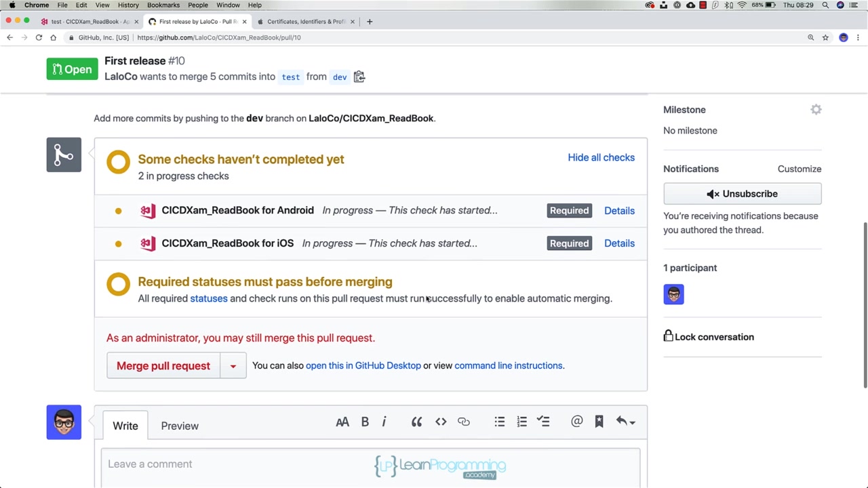Click Lock conversation
The image size is (868, 488).
[x=709, y=337]
